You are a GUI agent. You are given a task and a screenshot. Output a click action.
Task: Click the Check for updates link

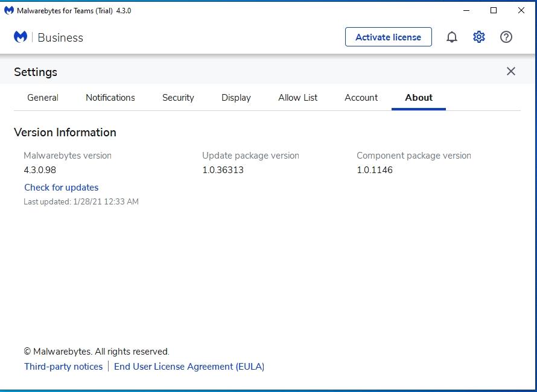[62, 188]
